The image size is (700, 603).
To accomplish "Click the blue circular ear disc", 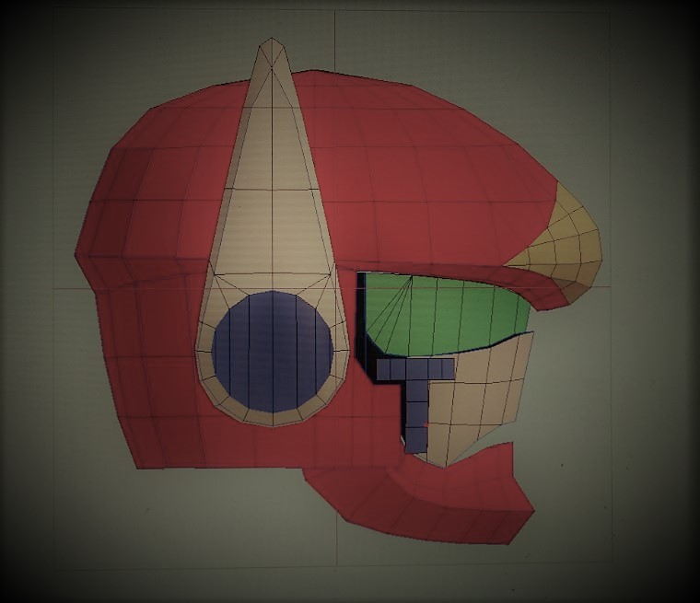I will [273, 352].
